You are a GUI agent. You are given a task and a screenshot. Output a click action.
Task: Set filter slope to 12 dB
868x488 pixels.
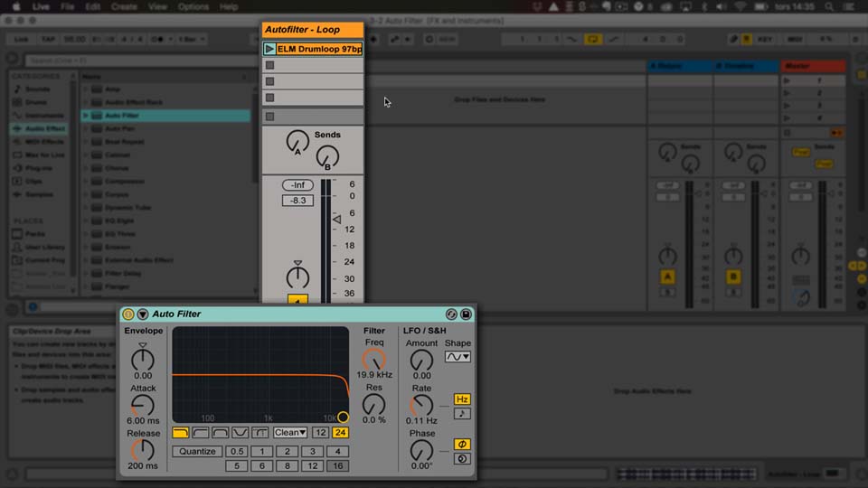coord(320,433)
